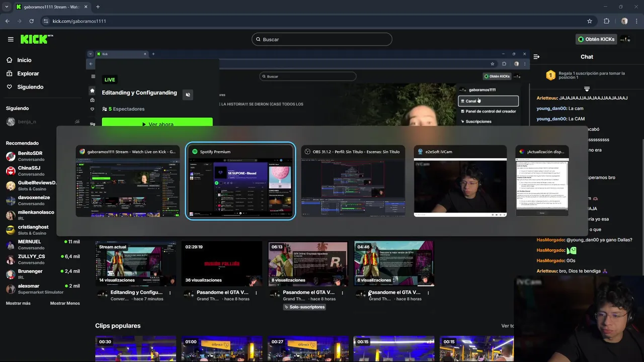This screenshot has height=362, width=644.
Task: Open 00:27 popular clip thumbnail
Action: [x=307, y=349]
